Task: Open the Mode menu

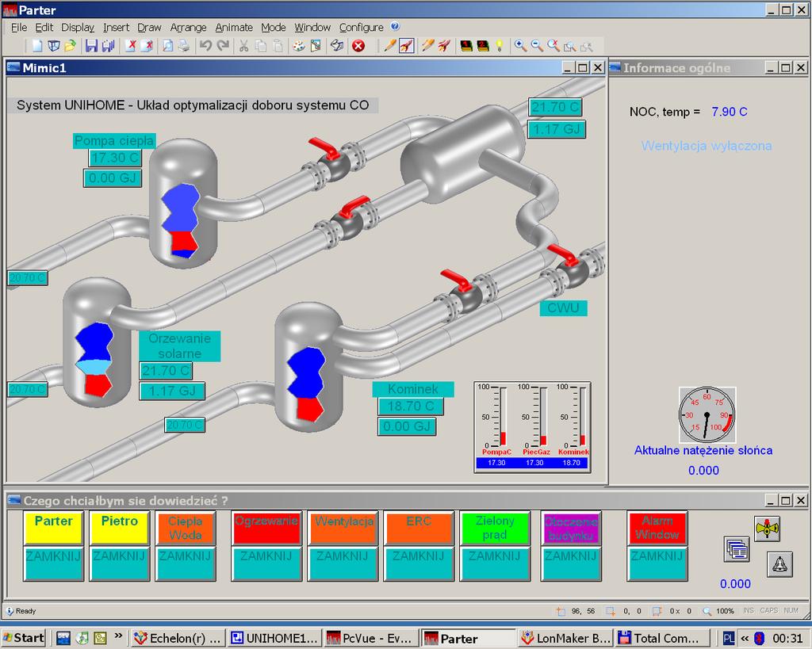Action: point(274,28)
